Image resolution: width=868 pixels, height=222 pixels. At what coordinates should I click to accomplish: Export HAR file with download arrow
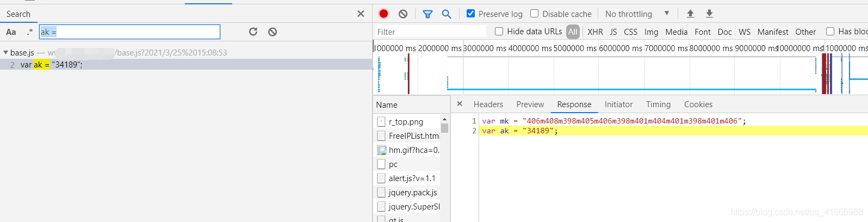pyautogui.click(x=709, y=14)
